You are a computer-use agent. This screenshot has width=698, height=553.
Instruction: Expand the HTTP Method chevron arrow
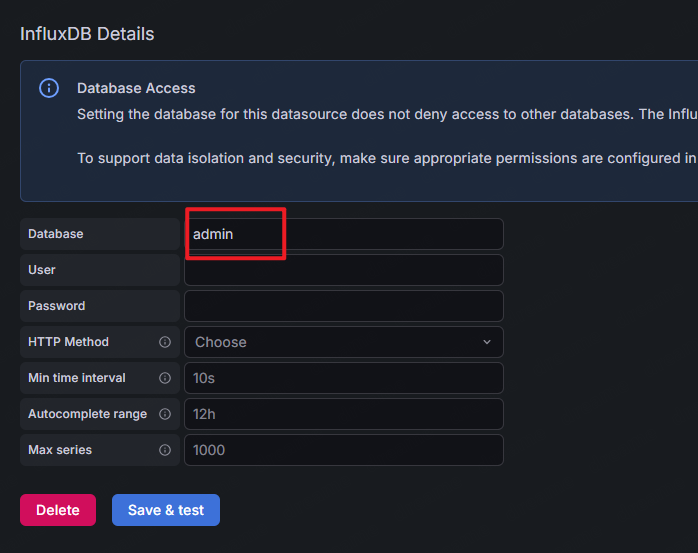[487, 342]
